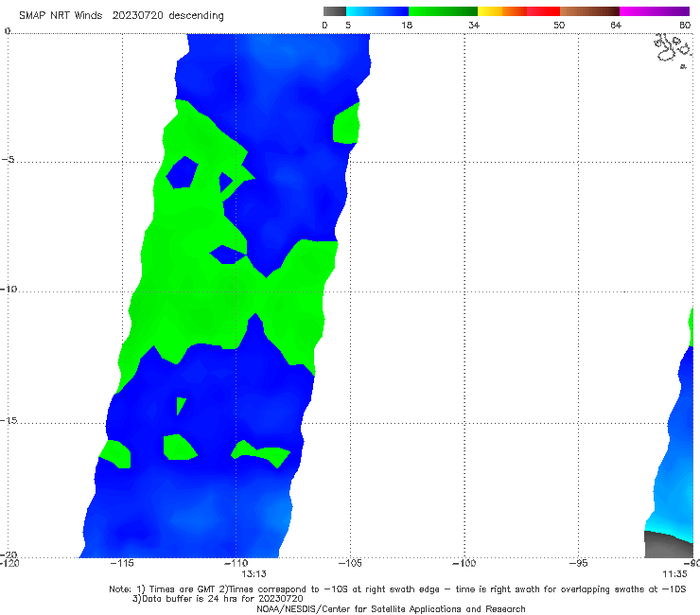700x615 pixels.
Task: Click the color bar label '5'
Action: coord(348,25)
